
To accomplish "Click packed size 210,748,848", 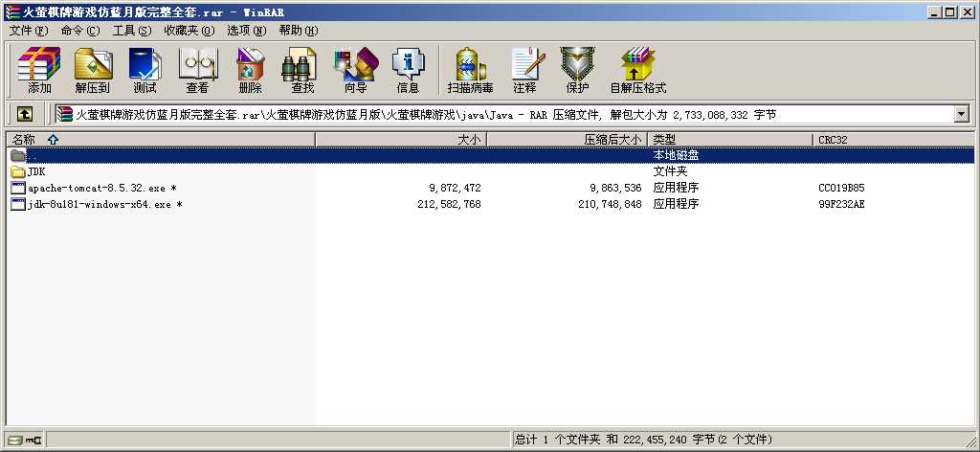I will click(610, 204).
